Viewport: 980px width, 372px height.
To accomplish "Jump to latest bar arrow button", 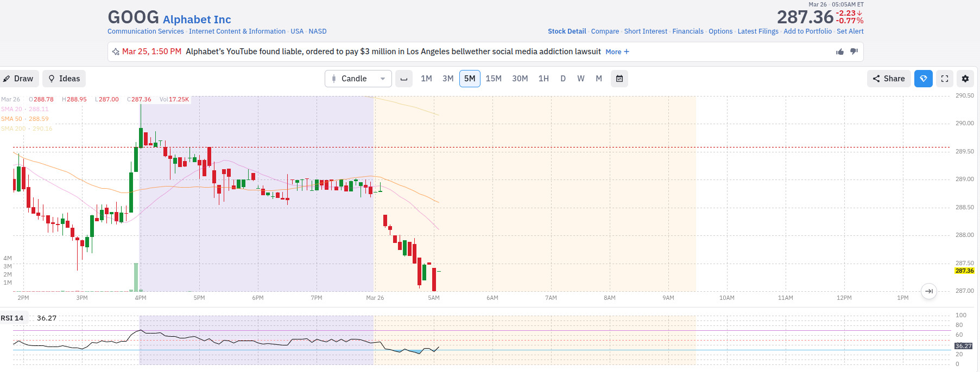I will pos(929,291).
